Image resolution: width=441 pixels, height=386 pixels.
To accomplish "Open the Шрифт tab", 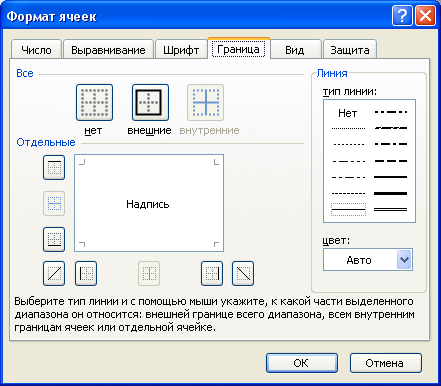I will point(181,50).
